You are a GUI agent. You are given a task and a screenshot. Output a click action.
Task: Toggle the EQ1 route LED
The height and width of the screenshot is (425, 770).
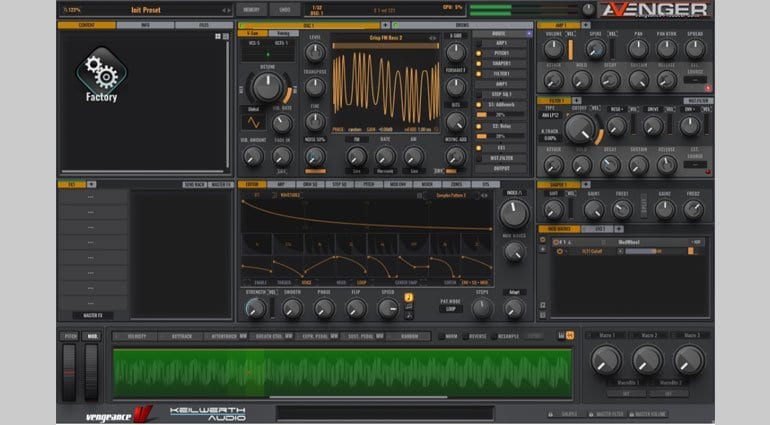[478, 147]
